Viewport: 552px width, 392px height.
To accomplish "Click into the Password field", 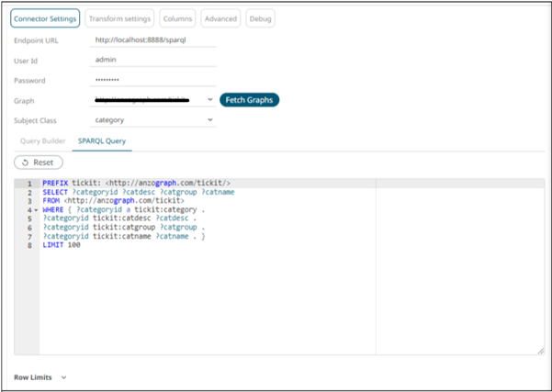I will pyautogui.click(x=154, y=80).
